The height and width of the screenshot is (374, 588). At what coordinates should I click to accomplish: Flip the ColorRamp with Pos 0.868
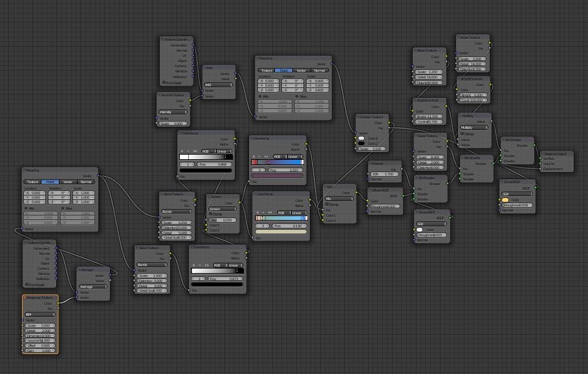pyautogui.click(x=195, y=151)
